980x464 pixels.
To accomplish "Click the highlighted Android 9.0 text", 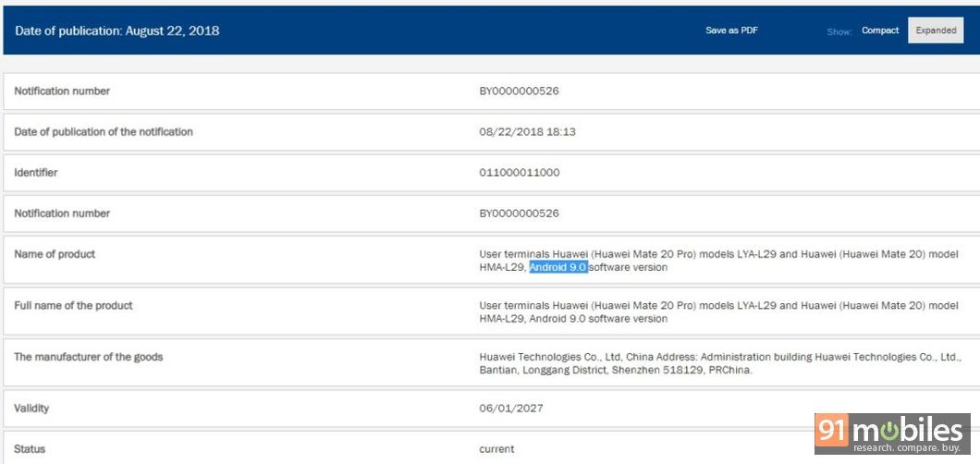I will click(x=558, y=267).
